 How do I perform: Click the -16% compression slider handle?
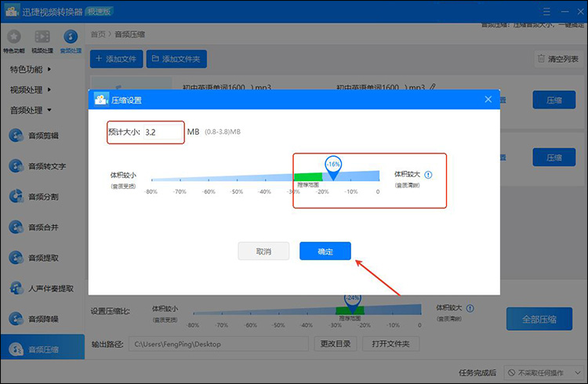point(333,166)
